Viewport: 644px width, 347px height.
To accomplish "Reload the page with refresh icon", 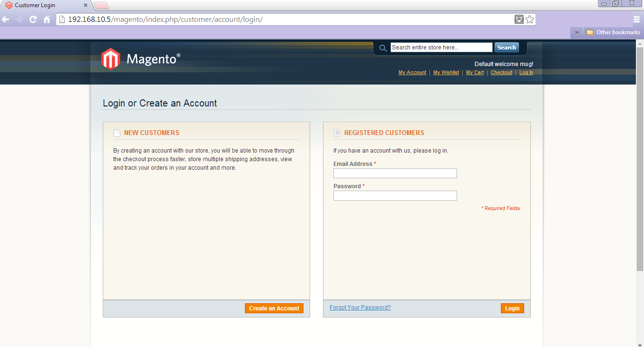I will point(33,19).
